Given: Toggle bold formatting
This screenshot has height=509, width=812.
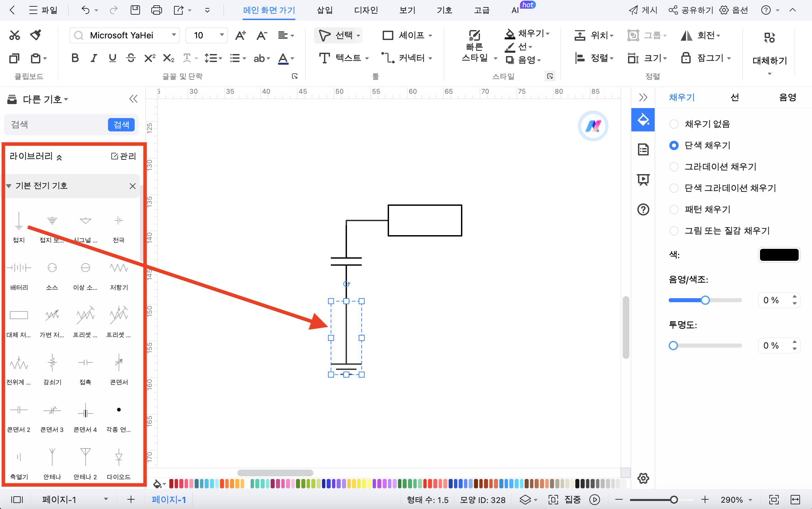Looking at the screenshot, I should [x=75, y=58].
